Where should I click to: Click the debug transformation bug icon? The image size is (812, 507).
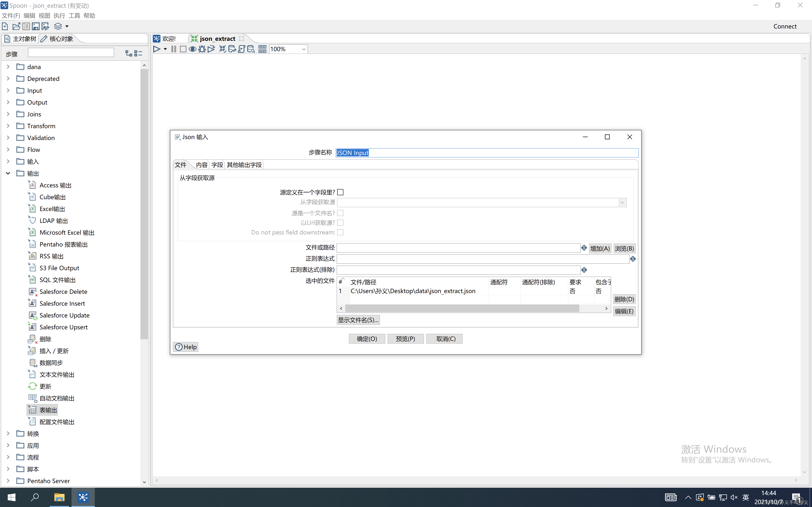click(x=202, y=49)
